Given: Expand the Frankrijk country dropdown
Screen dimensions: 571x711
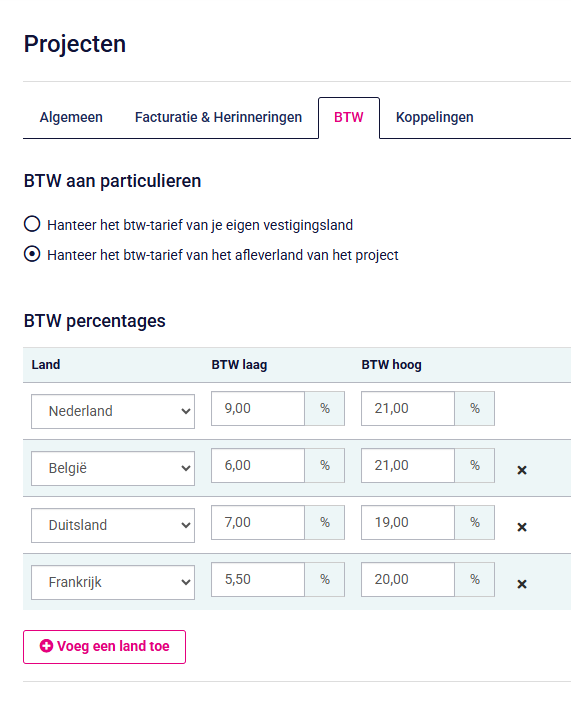Looking at the screenshot, I should point(113,582).
